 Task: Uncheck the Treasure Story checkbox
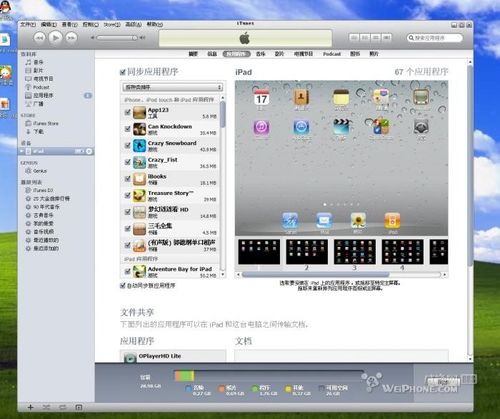127,195
